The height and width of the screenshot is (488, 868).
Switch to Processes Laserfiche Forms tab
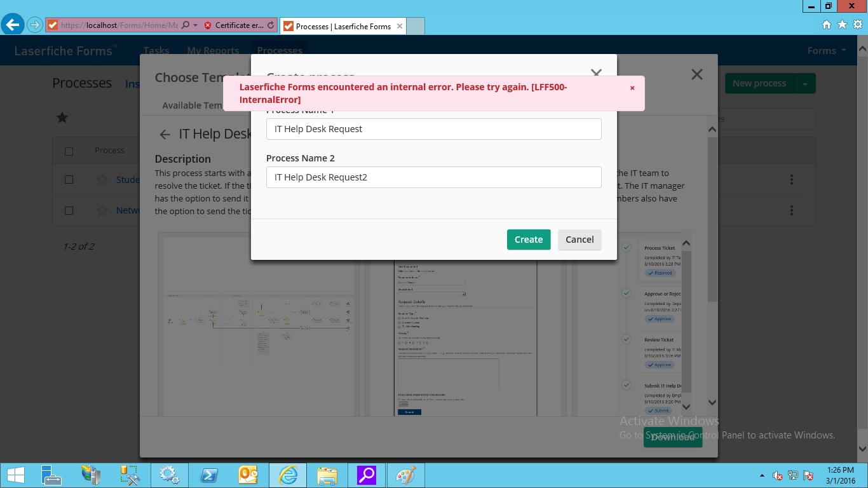pyautogui.click(x=343, y=27)
